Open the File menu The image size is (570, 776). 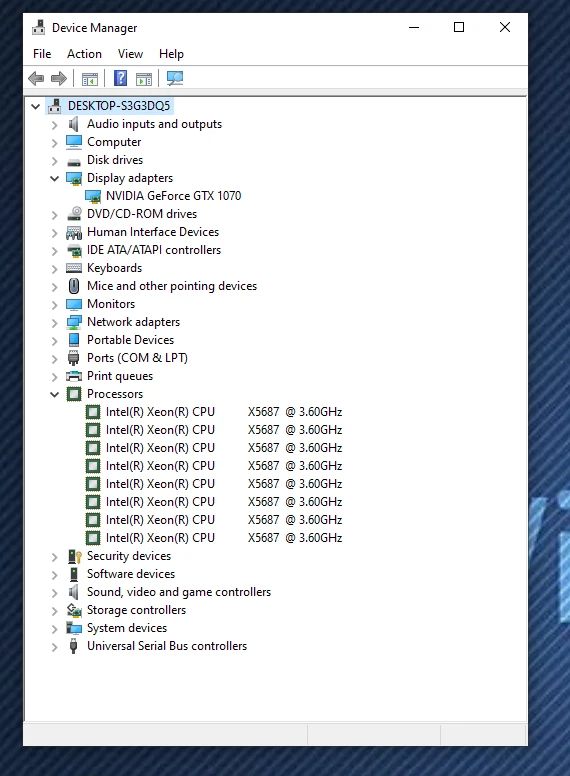[x=42, y=53]
